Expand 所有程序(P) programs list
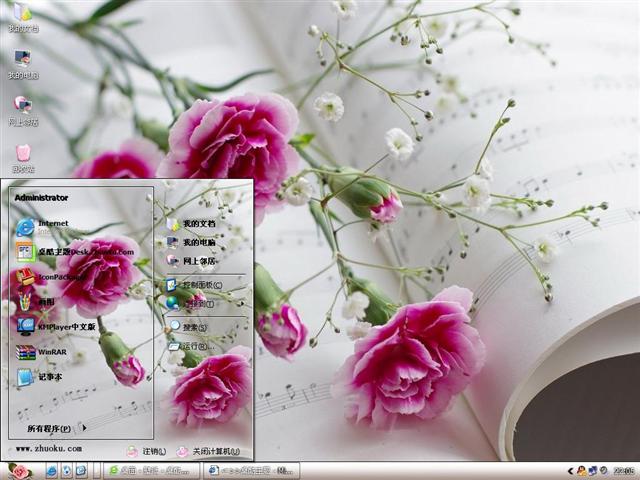 [55, 428]
